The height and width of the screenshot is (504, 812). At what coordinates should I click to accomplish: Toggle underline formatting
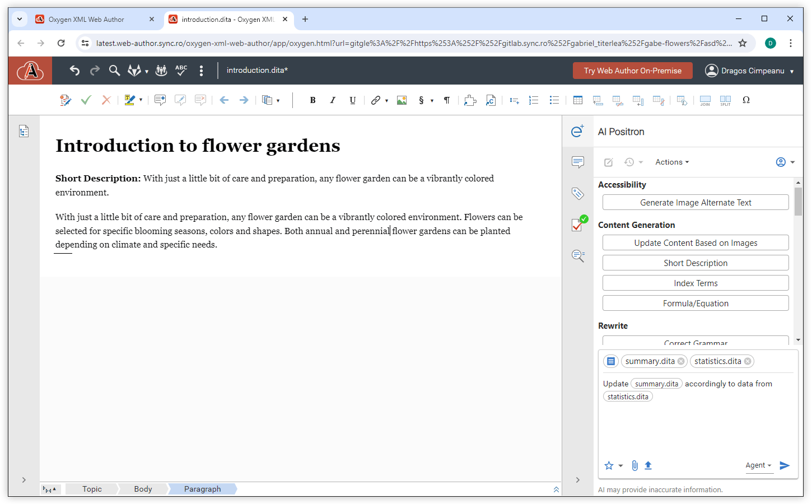point(352,100)
